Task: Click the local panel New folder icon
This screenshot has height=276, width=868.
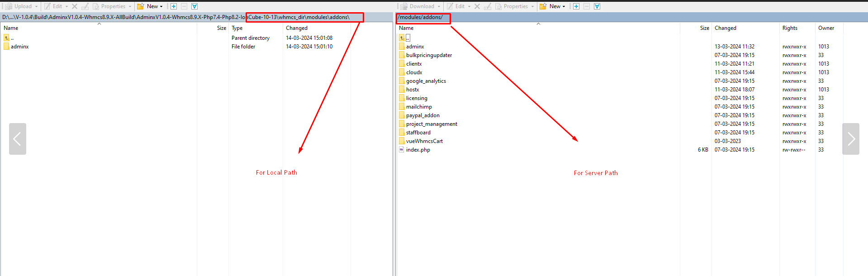Action: pyautogui.click(x=141, y=6)
